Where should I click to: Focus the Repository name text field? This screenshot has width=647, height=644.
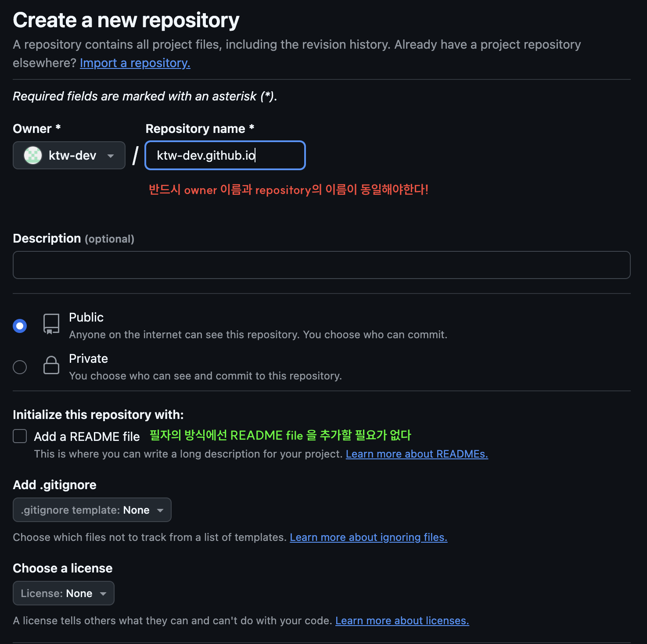pos(225,155)
